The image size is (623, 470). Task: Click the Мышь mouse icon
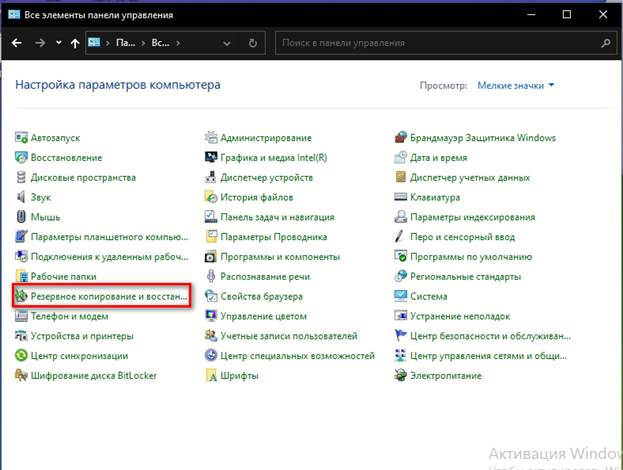tap(21, 217)
